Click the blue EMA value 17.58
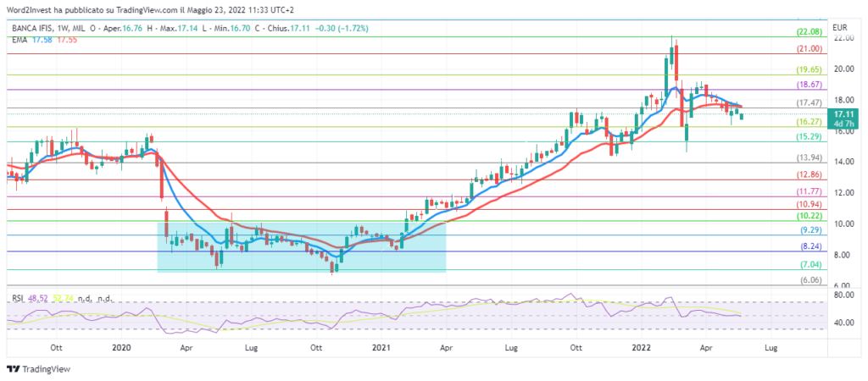Viewport: 868px width, 381px height. tap(42, 39)
